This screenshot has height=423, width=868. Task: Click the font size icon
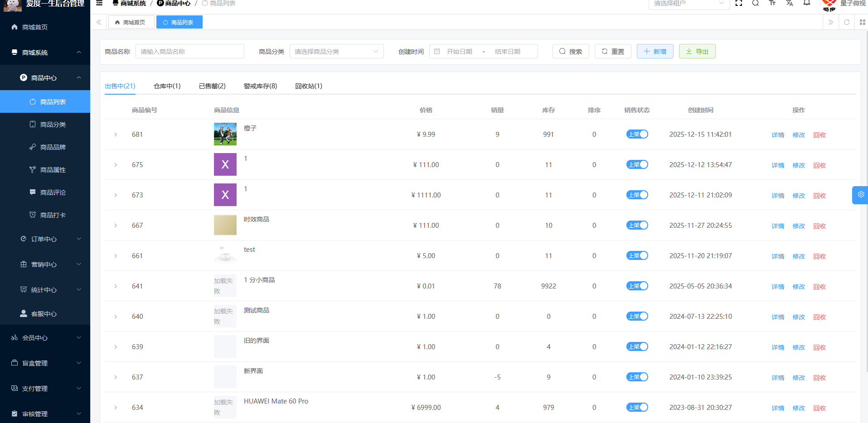[772, 3]
